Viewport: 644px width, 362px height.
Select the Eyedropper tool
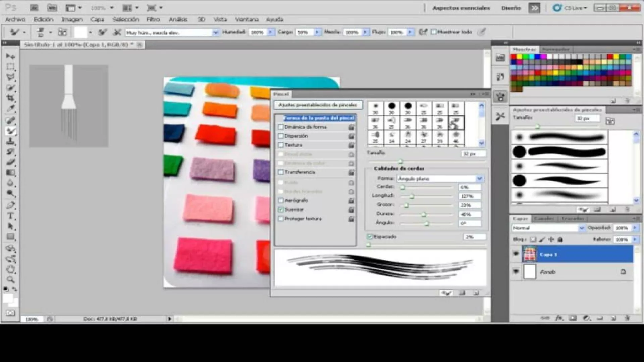coord(10,108)
